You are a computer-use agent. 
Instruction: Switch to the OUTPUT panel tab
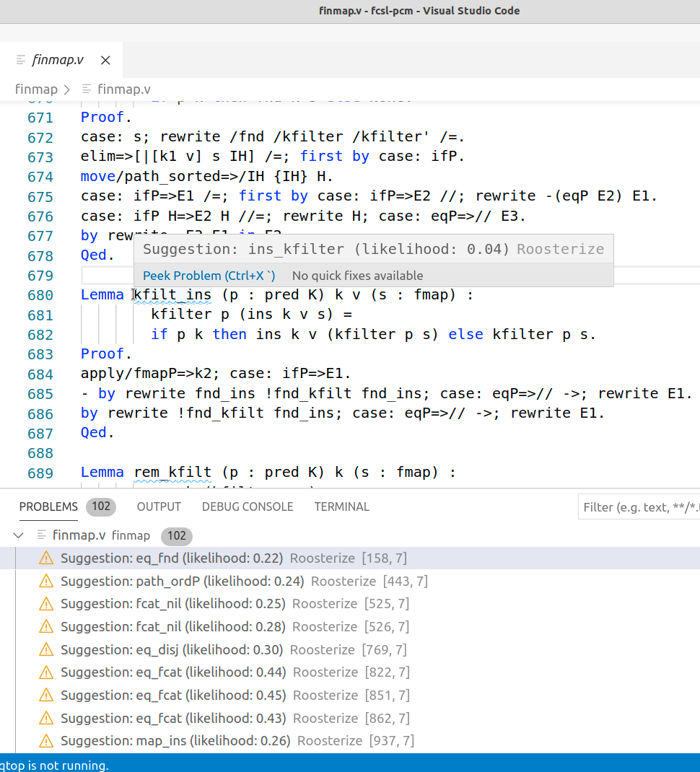159,506
